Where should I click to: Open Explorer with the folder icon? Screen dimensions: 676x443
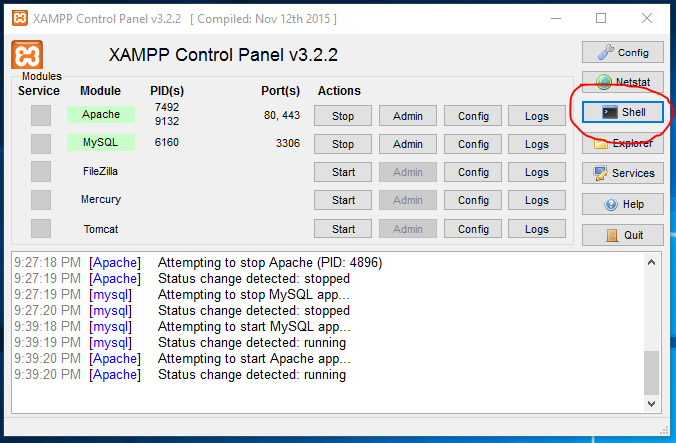click(623, 143)
